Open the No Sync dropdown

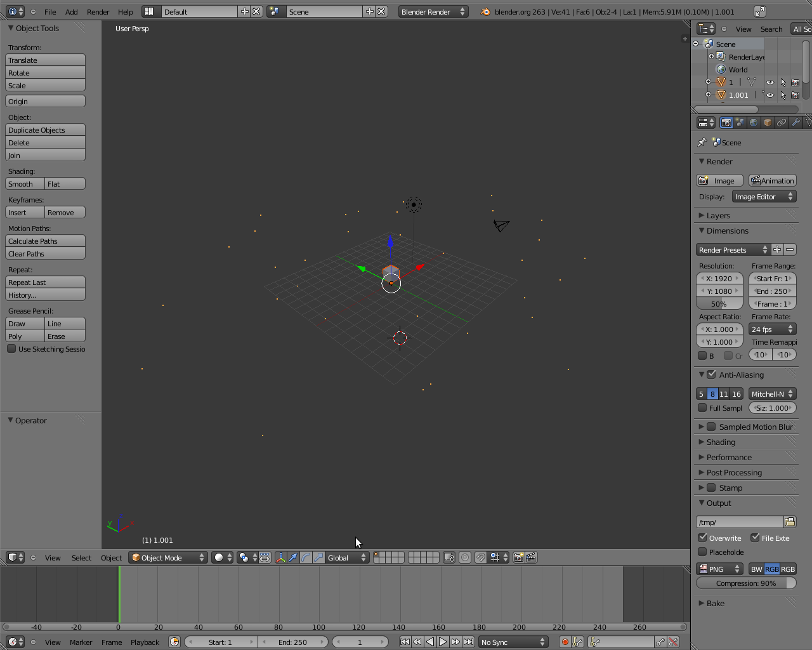[513, 642]
